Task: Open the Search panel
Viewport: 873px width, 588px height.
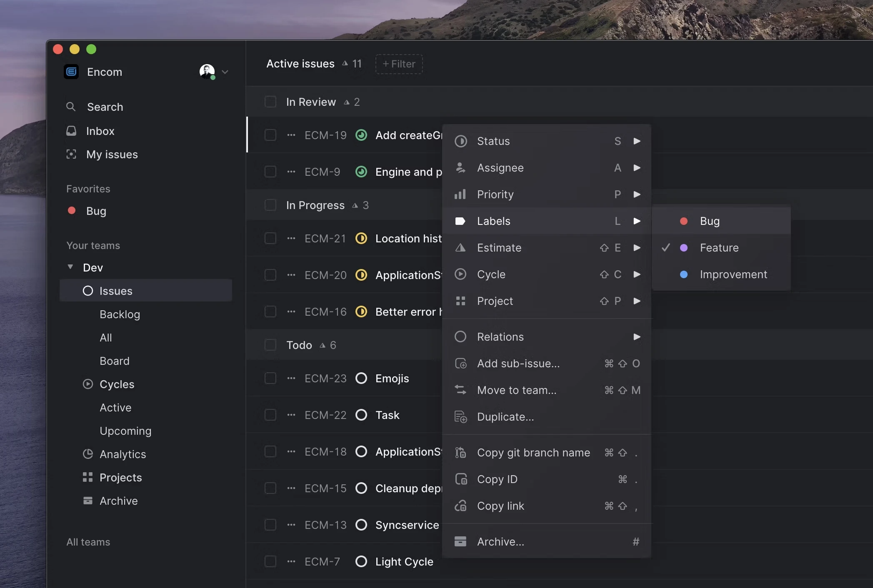Action: (105, 107)
